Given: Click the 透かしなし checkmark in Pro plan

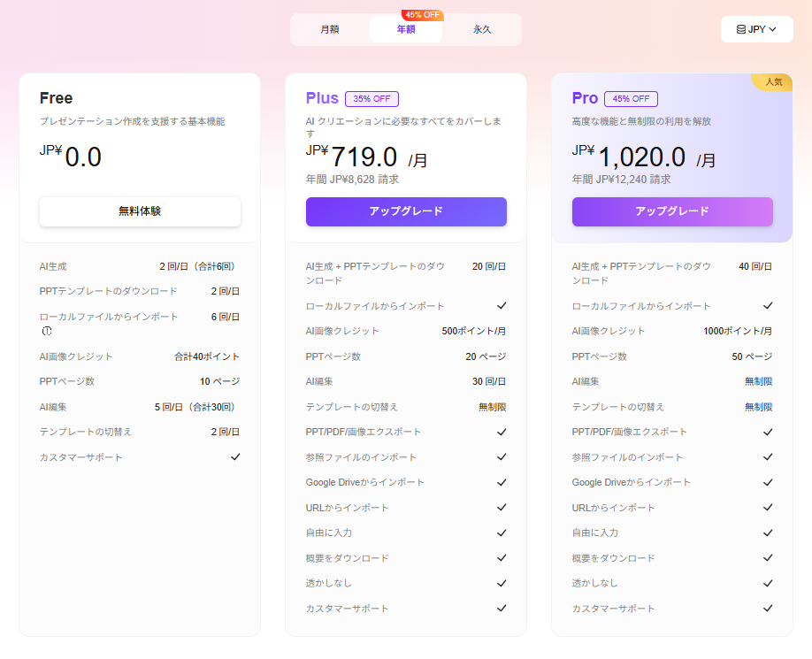Looking at the screenshot, I should point(768,583).
